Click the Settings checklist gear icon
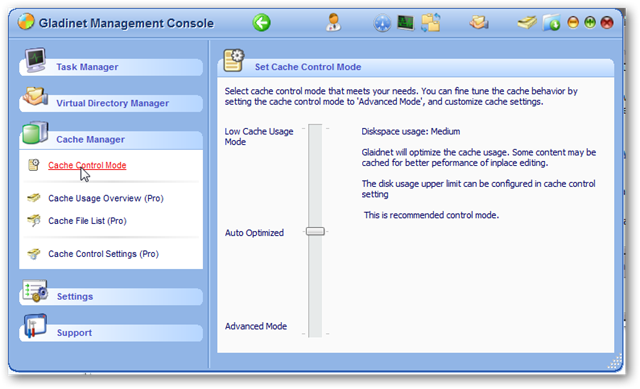 click(35, 291)
